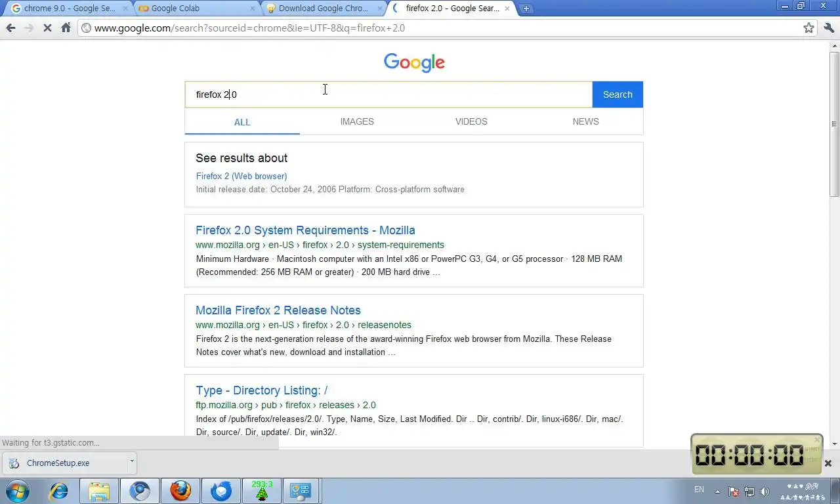The width and height of the screenshot is (840, 504).
Task: Open the Christmas tree taskbar app
Action: pos(262,491)
